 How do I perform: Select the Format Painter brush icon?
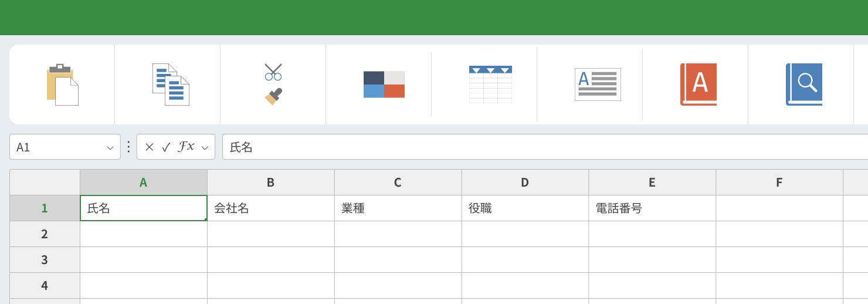273,96
